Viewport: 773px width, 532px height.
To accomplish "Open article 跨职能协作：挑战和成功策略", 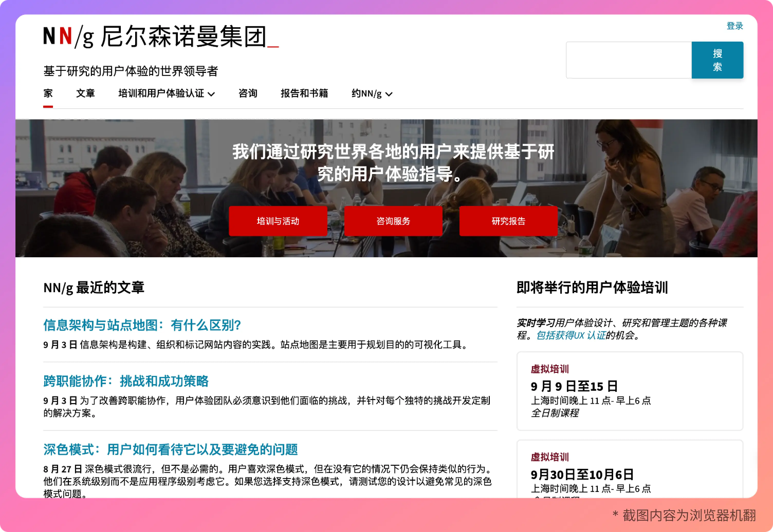I will [126, 381].
